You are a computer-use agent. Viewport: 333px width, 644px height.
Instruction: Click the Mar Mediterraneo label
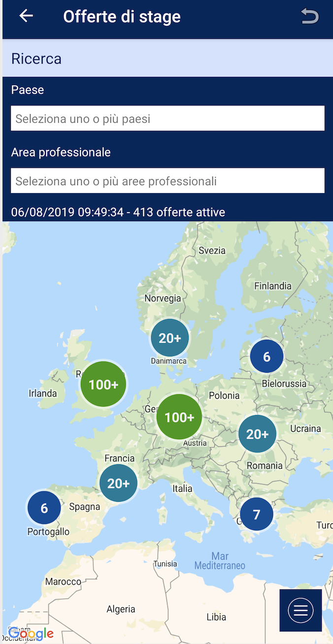click(x=220, y=561)
